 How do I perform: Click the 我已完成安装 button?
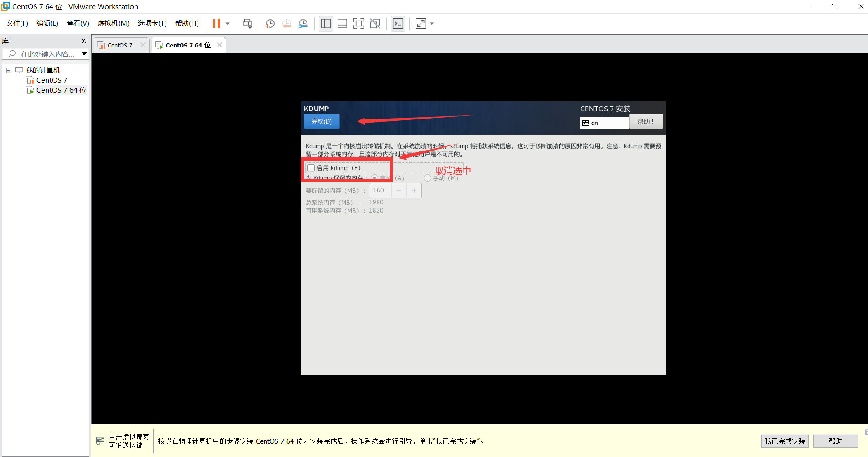[x=785, y=441]
